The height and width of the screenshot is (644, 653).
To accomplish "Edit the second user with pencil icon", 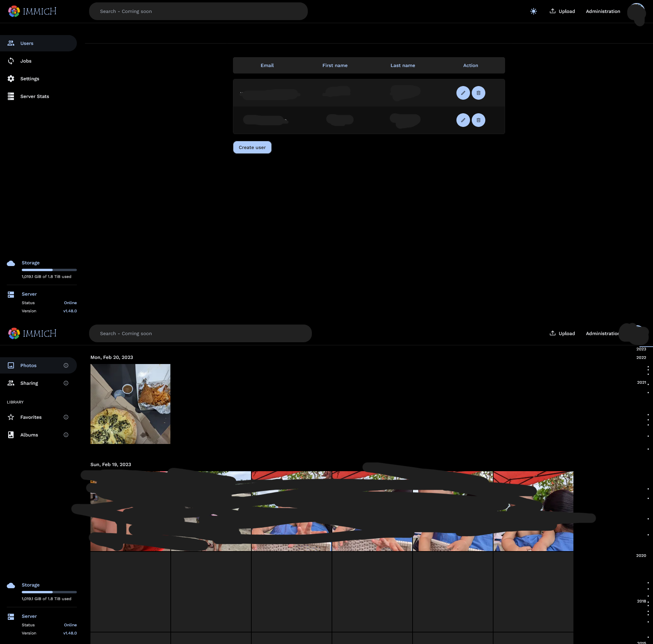I will [x=463, y=120].
